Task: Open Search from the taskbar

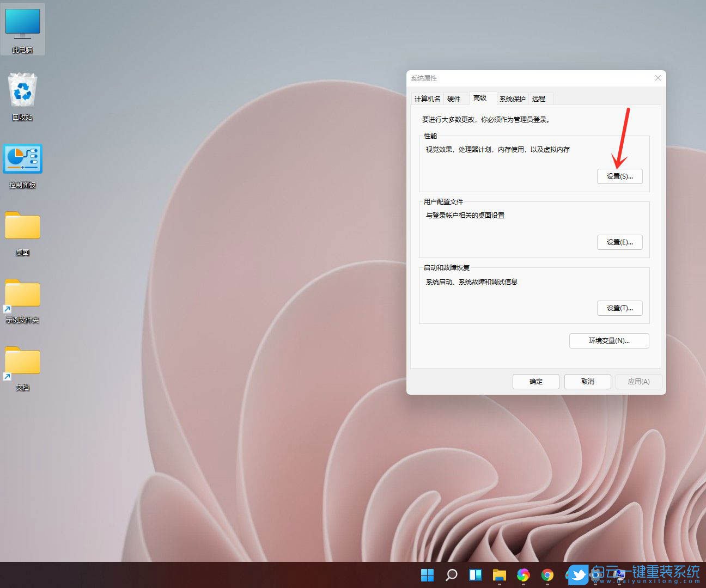Action: point(452,574)
